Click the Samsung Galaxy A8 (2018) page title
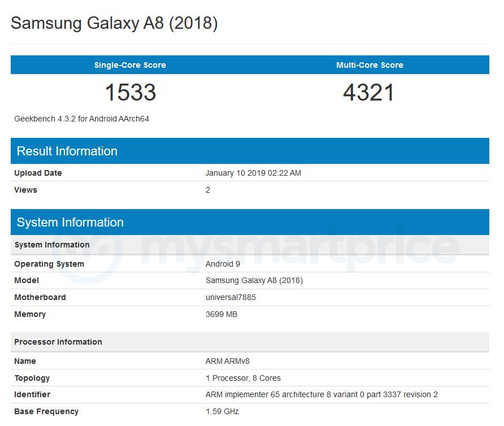Screen dimensions: 504x426 pyautogui.click(x=114, y=24)
